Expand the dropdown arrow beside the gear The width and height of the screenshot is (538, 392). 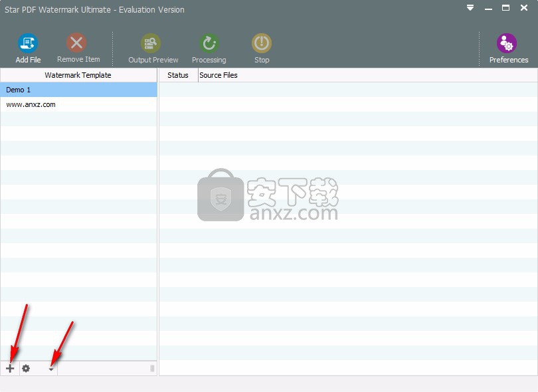tap(51, 369)
